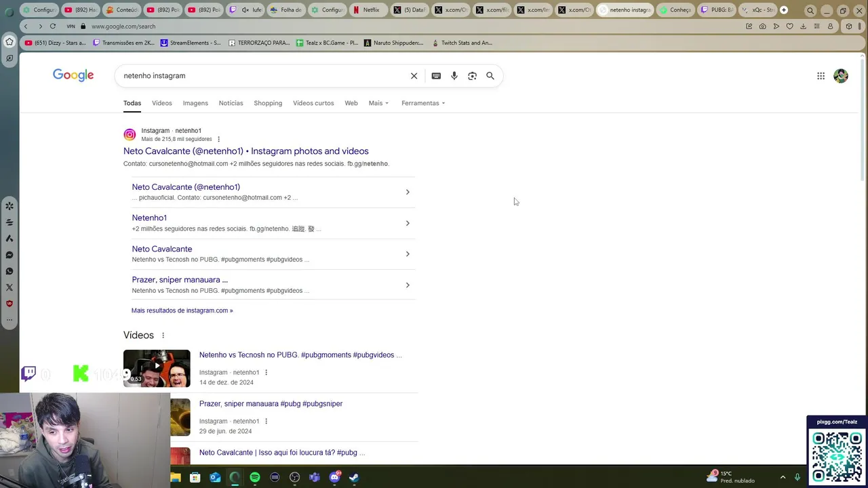868x488 pixels.
Task: Go to Google homepage via logo
Action: click(73, 75)
